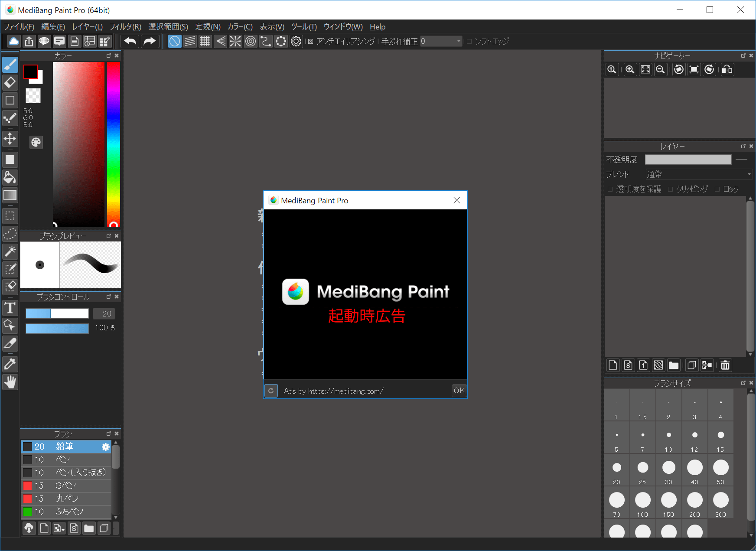Switch to the Gradient tool
This screenshot has height=551, width=756.
coord(10,195)
